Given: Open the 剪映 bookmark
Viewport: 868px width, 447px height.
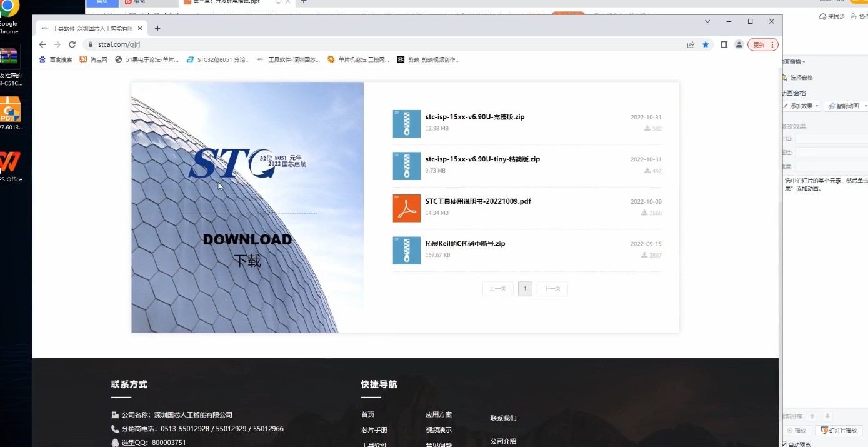Looking at the screenshot, I should [428, 59].
